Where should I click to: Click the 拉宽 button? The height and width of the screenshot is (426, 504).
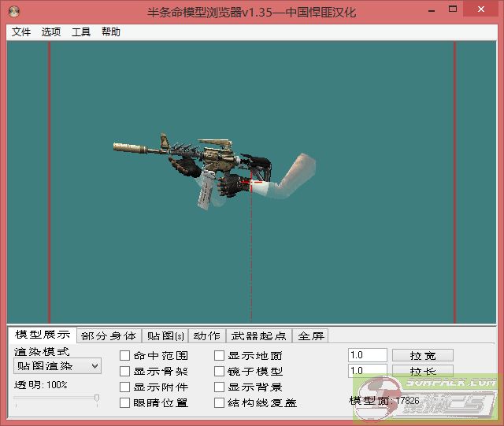422,356
